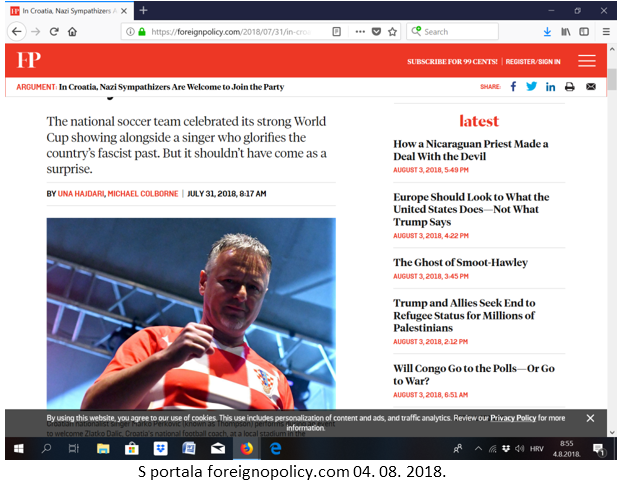Viewport: 622px width, 488px height.
Task: Toggle the Firefox sidebar panel button
Action: point(585,32)
